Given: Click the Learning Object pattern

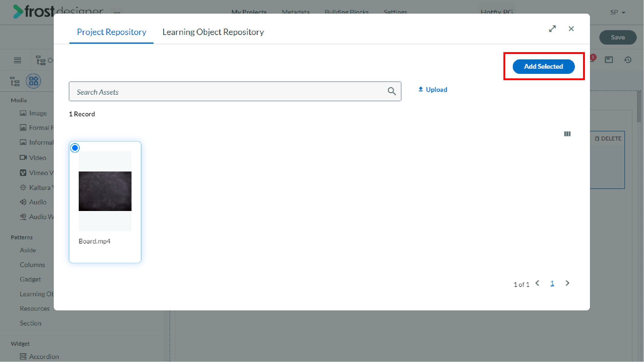Looking at the screenshot, I should [37, 294].
